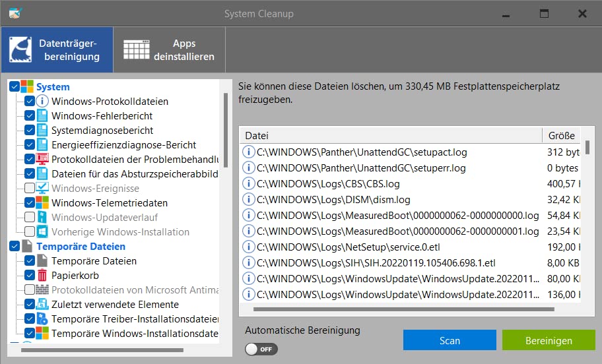The width and height of the screenshot is (602, 364).
Task: Switch to the Apps deinstallieren tab
Action: pyautogui.click(x=170, y=50)
